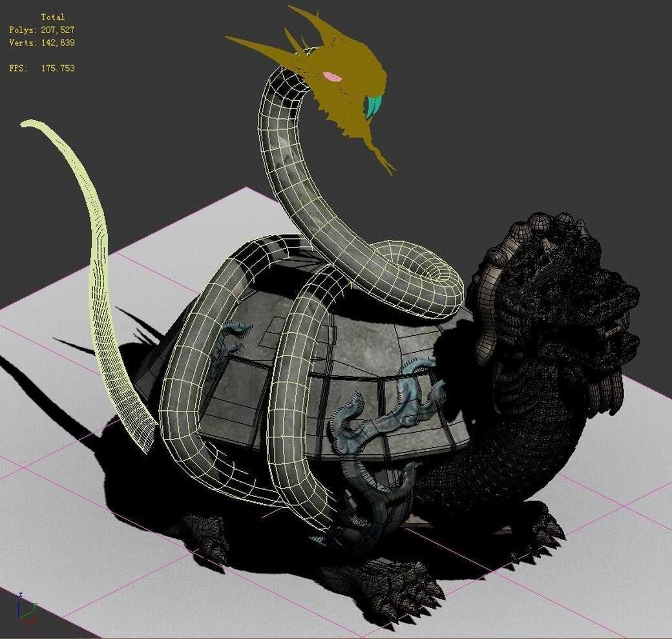The width and height of the screenshot is (672, 639).
Task: Click the Total statistics header
Action: coord(54,16)
